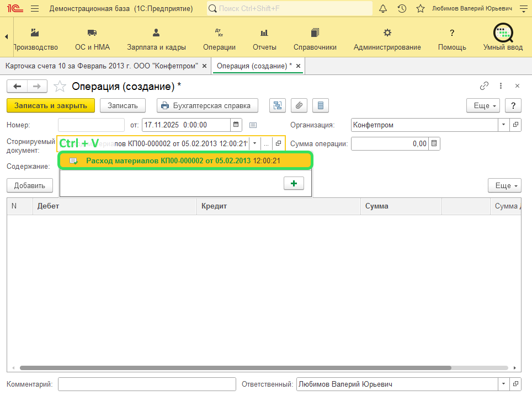Screen dimensions: 532x417
Task: Go back with the left arrow button
Action: 17,87
